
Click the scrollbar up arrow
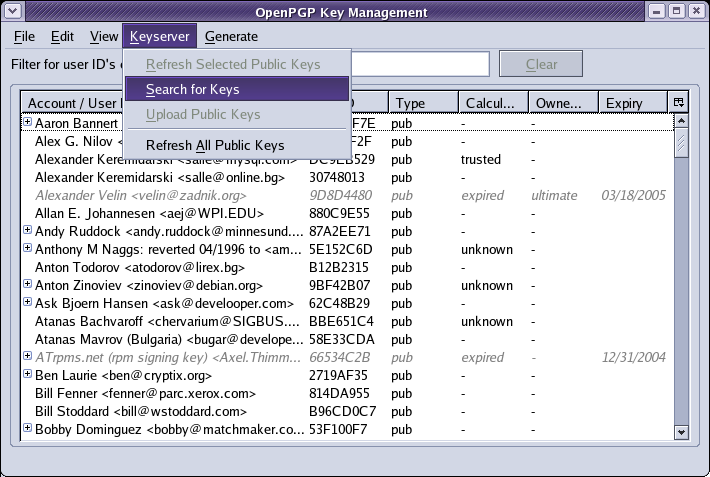coord(681,120)
